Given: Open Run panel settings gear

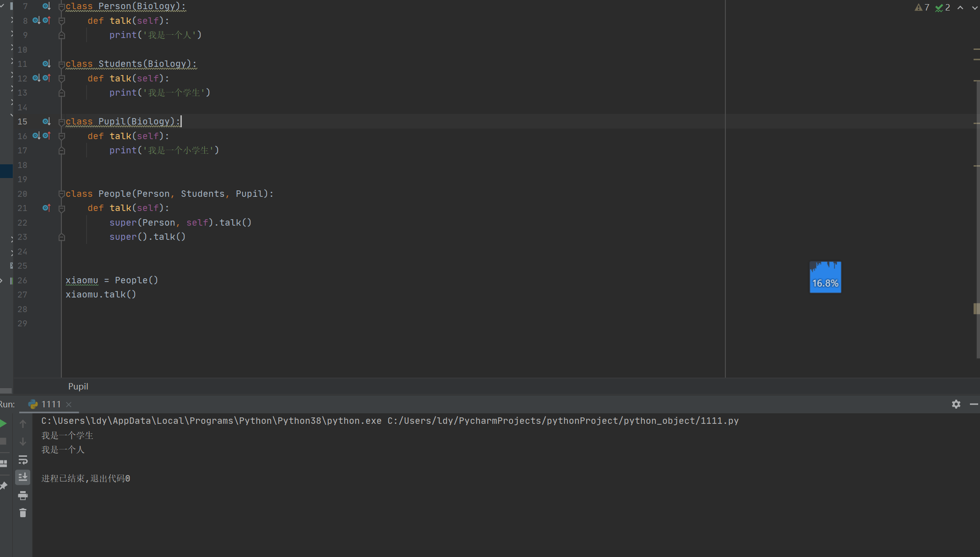Looking at the screenshot, I should 956,404.
